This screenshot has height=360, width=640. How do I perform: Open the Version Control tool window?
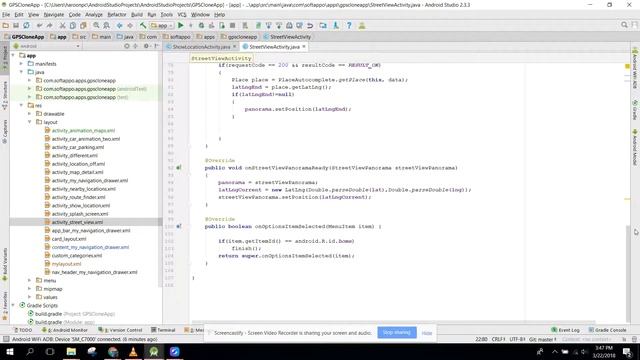121,330
